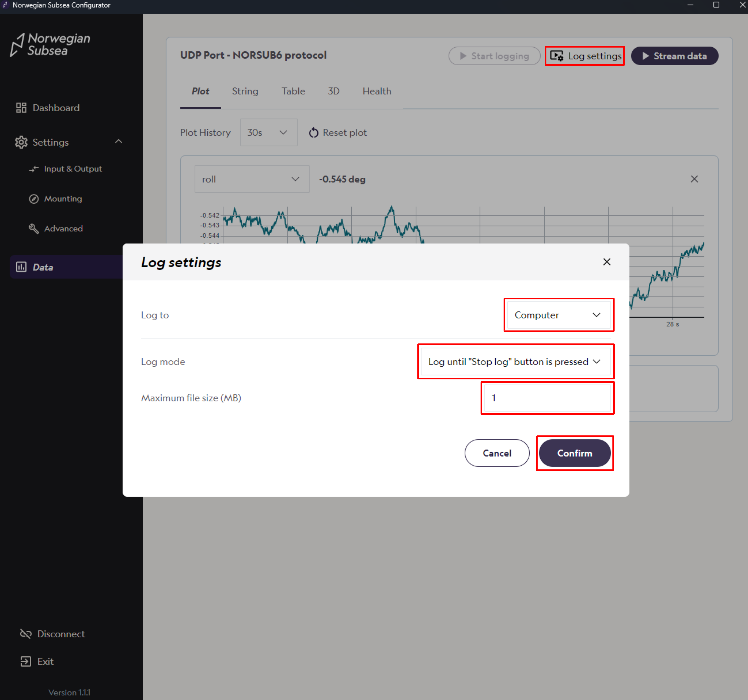
Task: Edit the Maximum file size value
Action: (547, 398)
